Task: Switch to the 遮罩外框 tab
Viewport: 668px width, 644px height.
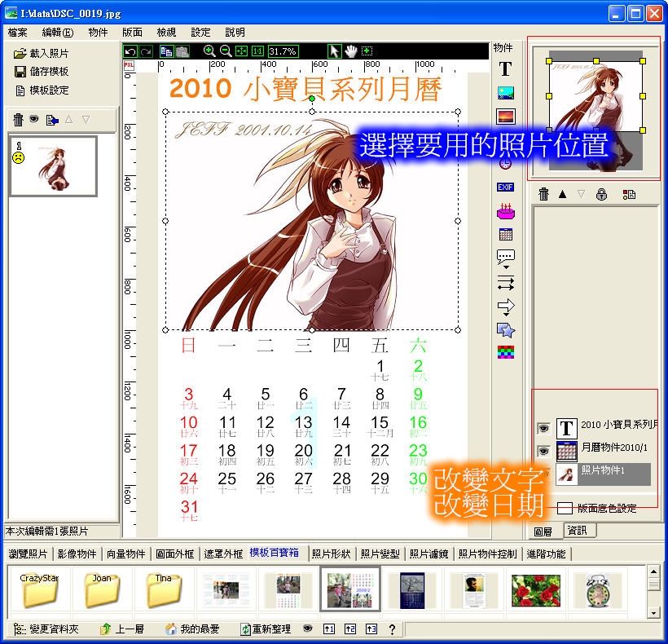Action: 223,554
